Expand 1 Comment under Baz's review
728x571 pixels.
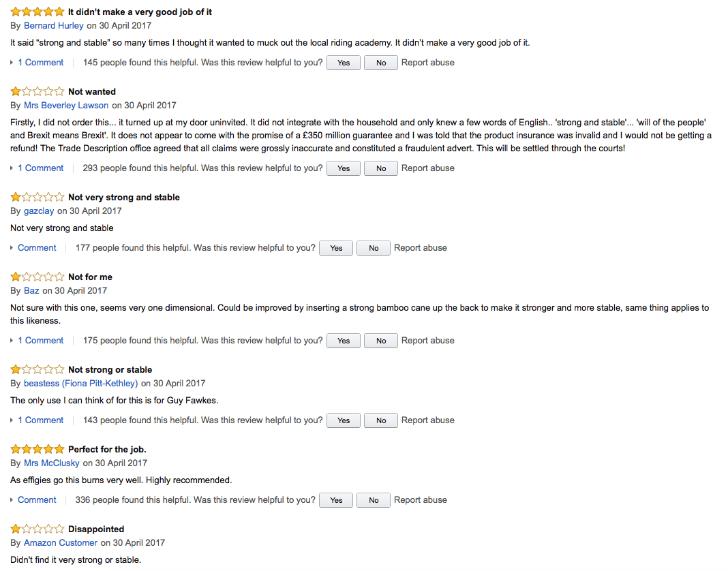[40, 340]
